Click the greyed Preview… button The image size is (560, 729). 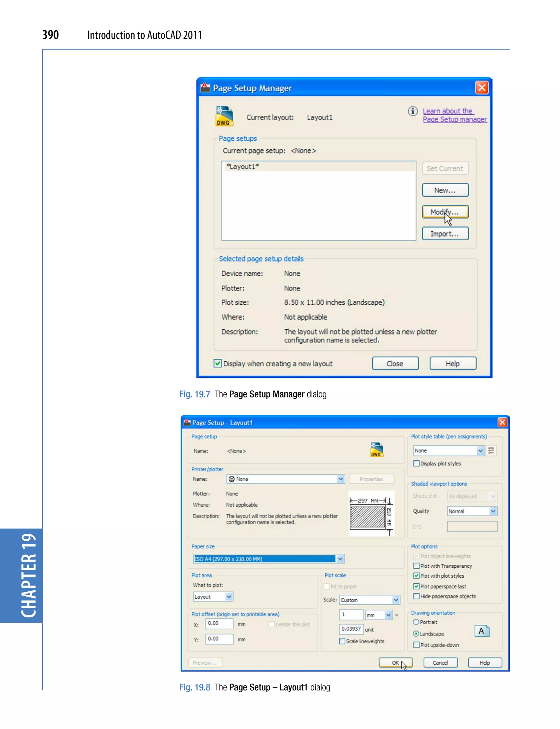coord(205,662)
